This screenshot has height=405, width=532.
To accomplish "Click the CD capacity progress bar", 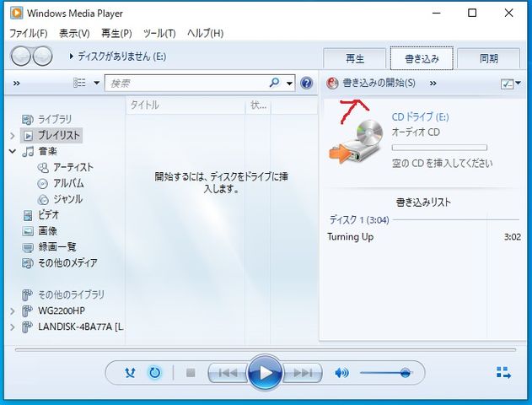I will pos(439,148).
